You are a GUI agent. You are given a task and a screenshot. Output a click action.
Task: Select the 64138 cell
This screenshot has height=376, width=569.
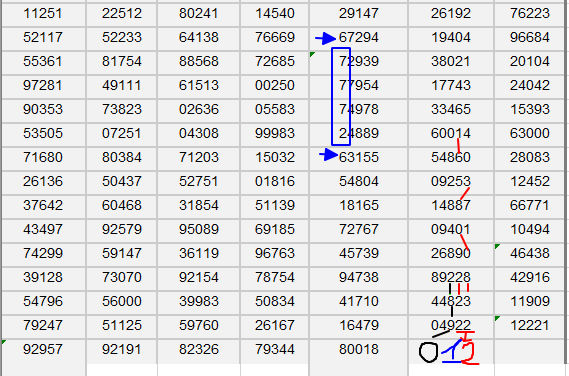198,38
